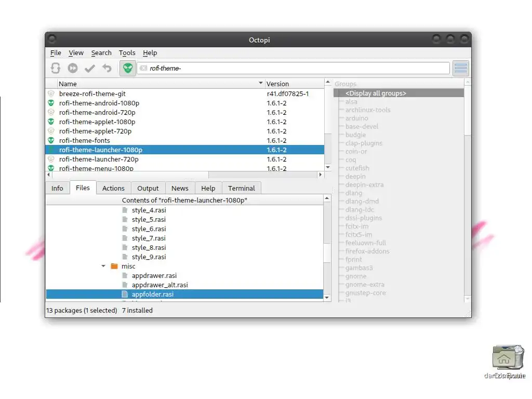Image resolution: width=532 pixels, height=399 pixels.
Task: Switch to the News tab
Action: click(180, 188)
